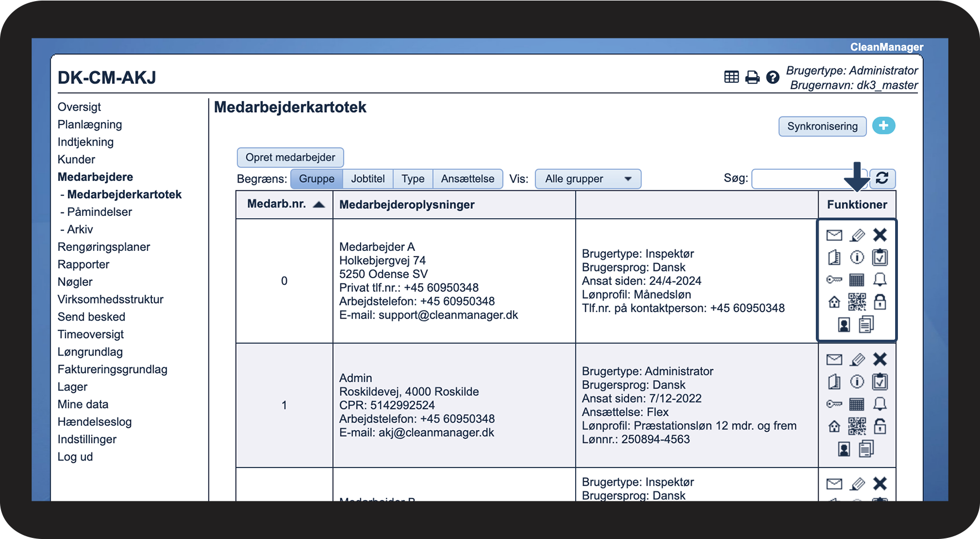Open Rengøringsplaner in the sidebar menu

pyautogui.click(x=104, y=247)
